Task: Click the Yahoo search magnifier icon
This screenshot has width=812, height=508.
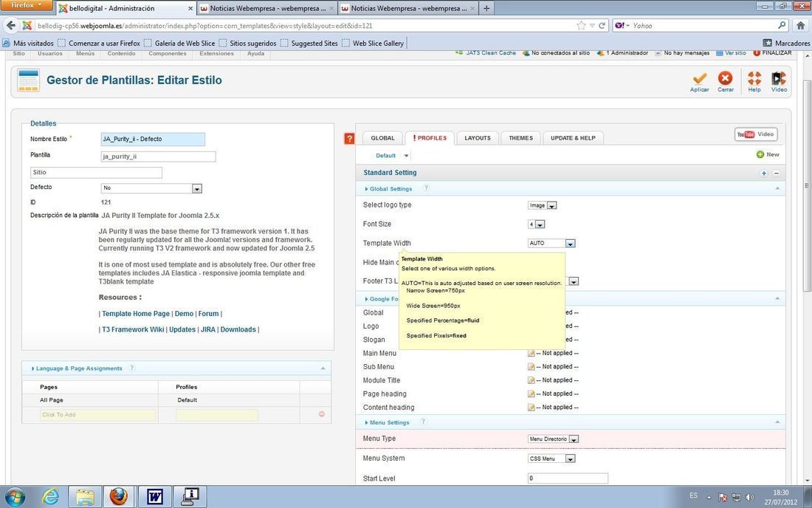Action: (782, 25)
